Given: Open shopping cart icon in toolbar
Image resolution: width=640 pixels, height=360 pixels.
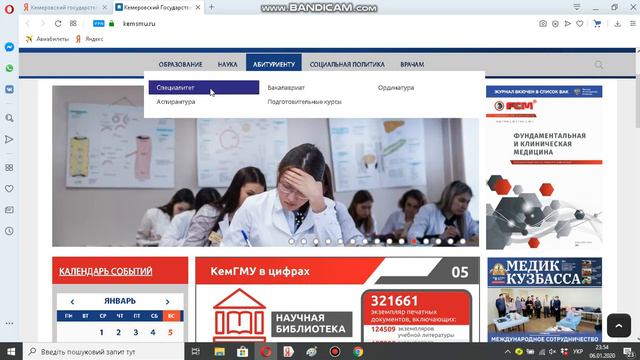Looking at the screenshot, I should pos(598,24).
